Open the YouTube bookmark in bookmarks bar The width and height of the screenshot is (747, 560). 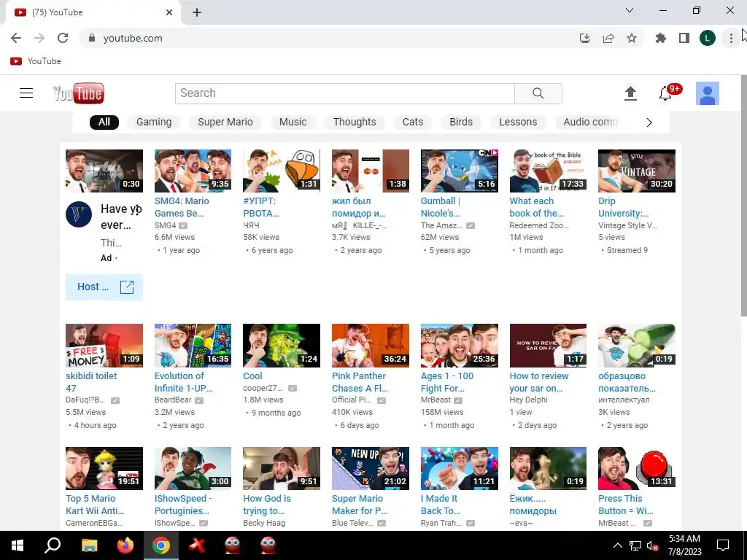(36, 61)
